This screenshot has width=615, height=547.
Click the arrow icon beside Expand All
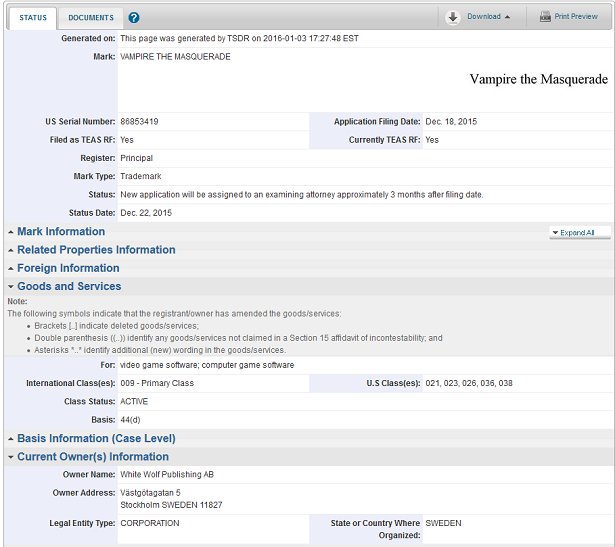554,232
